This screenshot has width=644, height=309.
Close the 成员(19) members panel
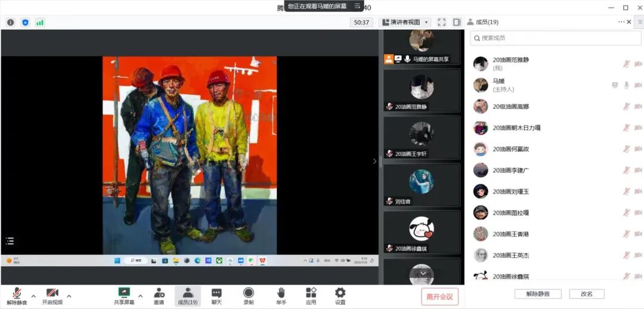(629, 22)
